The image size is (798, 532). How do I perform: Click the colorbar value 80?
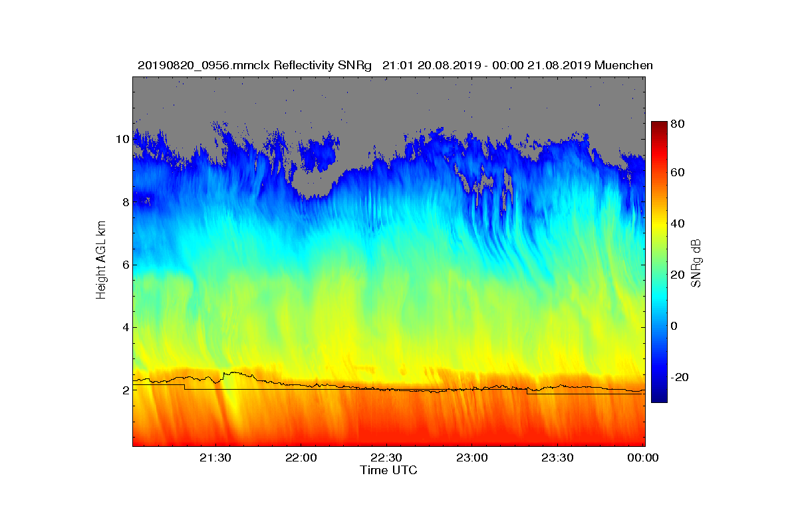(x=679, y=124)
